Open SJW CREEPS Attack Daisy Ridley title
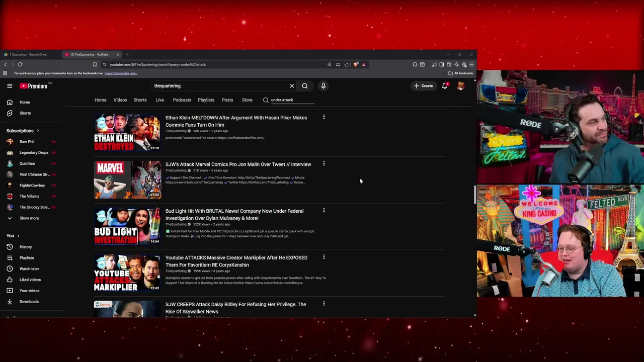The height and width of the screenshot is (362, 644). (x=235, y=308)
